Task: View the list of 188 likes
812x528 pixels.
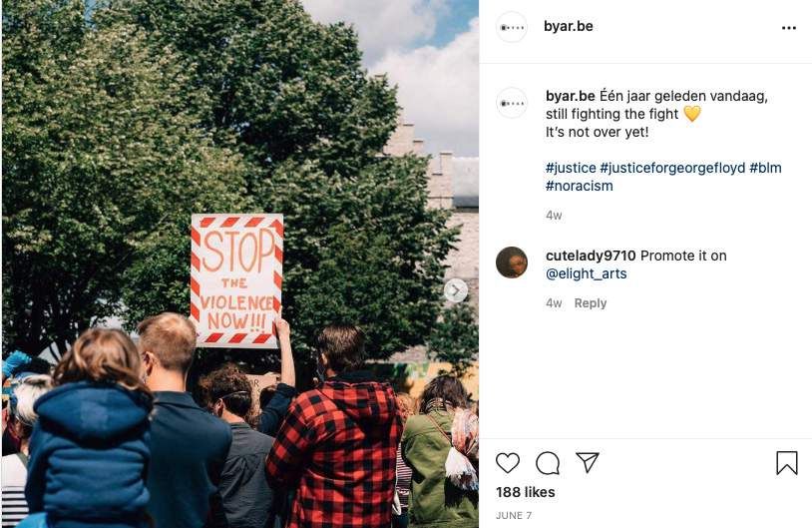Action: click(x=525, y=492)
